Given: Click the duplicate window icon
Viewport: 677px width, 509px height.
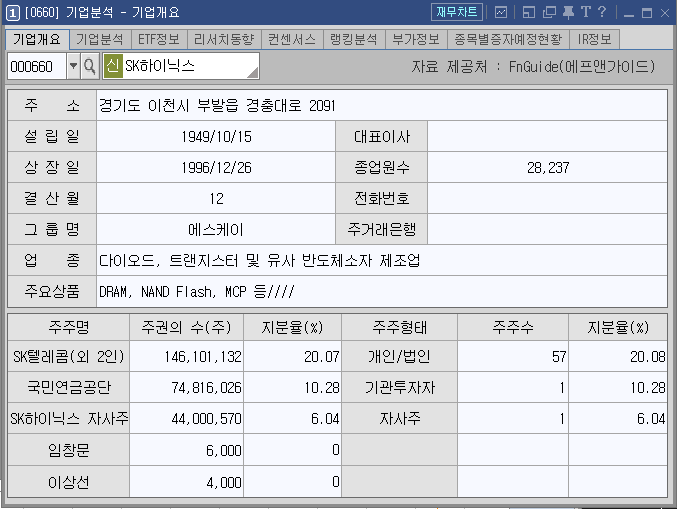Looking at the screenshot, I should coord(549,12).
